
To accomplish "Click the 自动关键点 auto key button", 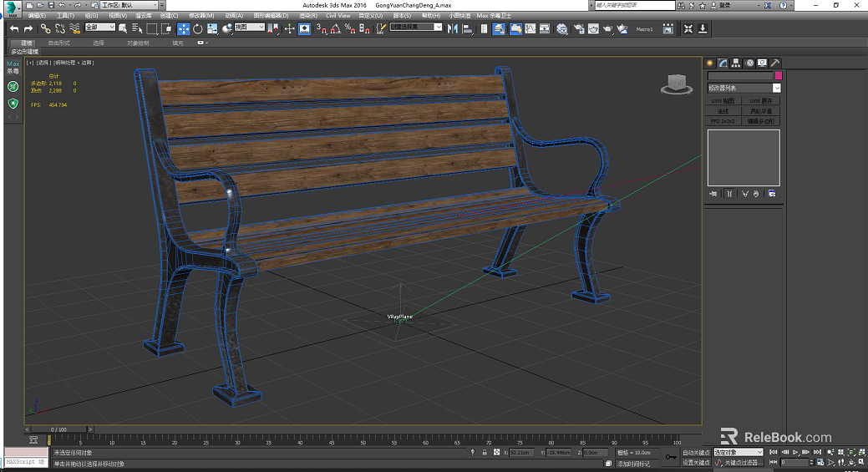I will [x=696, y=452].
